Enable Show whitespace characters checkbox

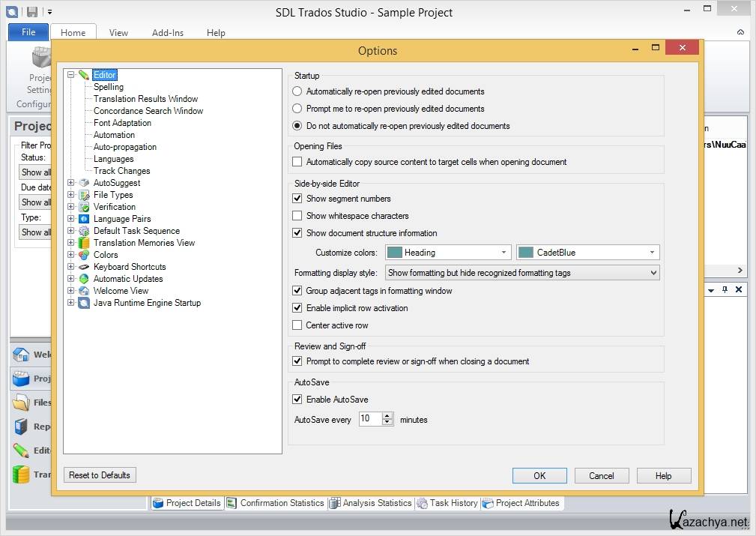(297, 216)
